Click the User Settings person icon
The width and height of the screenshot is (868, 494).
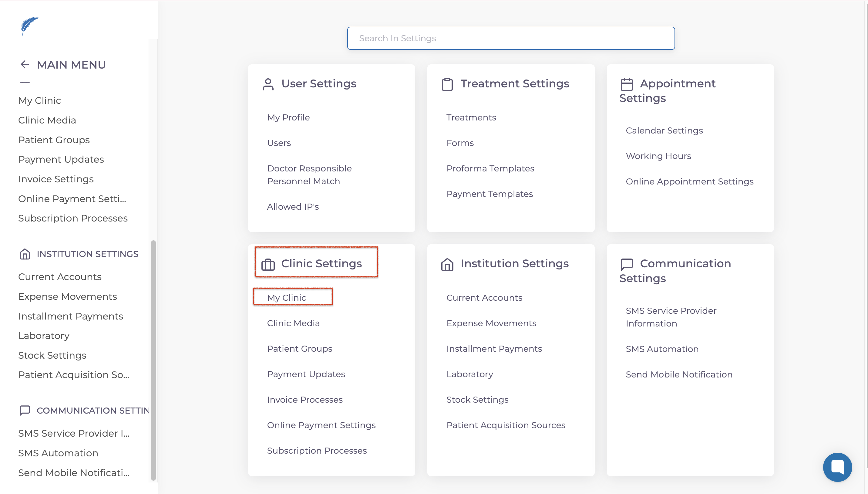(268, 84)
